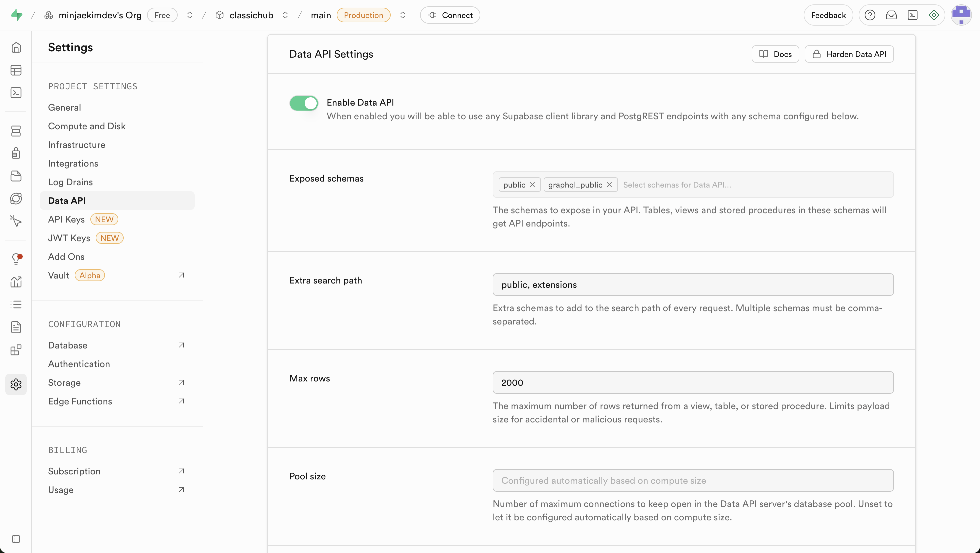Expand the organization switcher chevrons
Viewport: 980px width, 553px height.
click(189, 15)
